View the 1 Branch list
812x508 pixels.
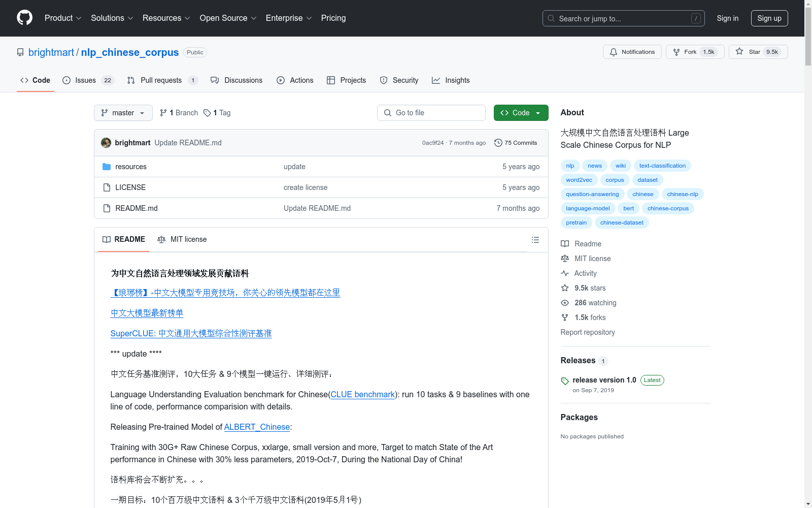(179, 113)
